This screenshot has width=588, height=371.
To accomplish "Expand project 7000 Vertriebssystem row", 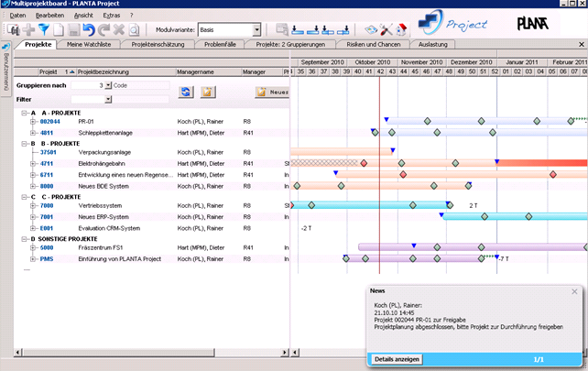I will [x=33, y=206].
